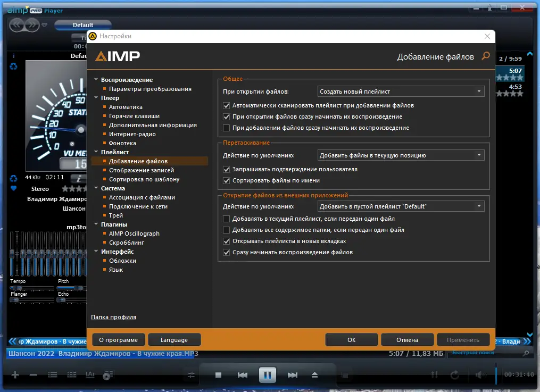540x392 pixels.
Task: Click the playlist scroll-down blue arrow
Action: click(530, 335)
